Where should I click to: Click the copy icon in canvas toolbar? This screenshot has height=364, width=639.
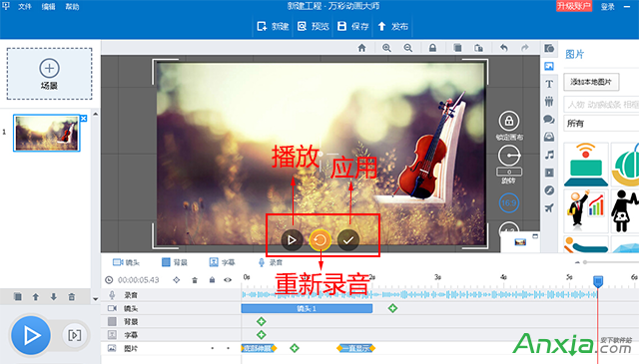coord(457,48)
